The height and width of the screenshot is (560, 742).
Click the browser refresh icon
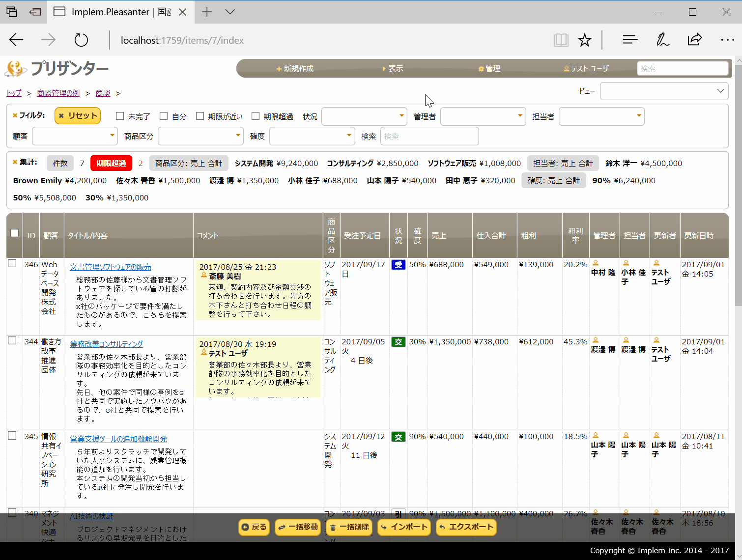(81, 40)
